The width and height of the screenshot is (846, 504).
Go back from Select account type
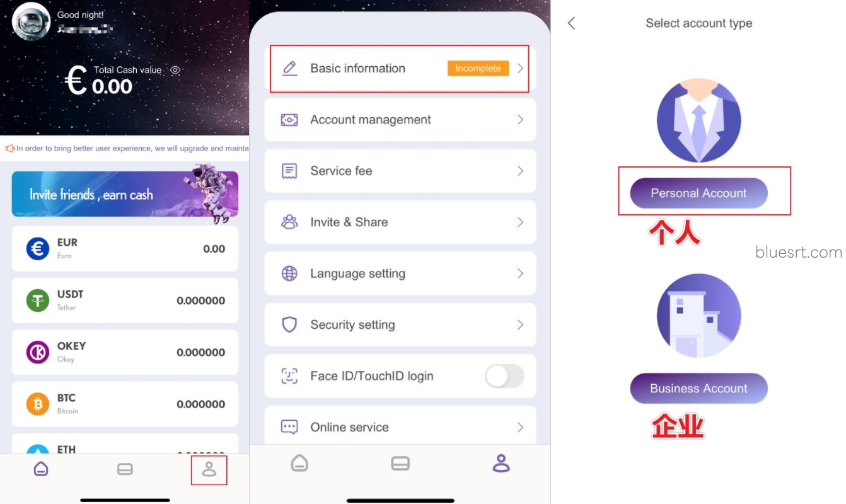[x=571, y=23]
